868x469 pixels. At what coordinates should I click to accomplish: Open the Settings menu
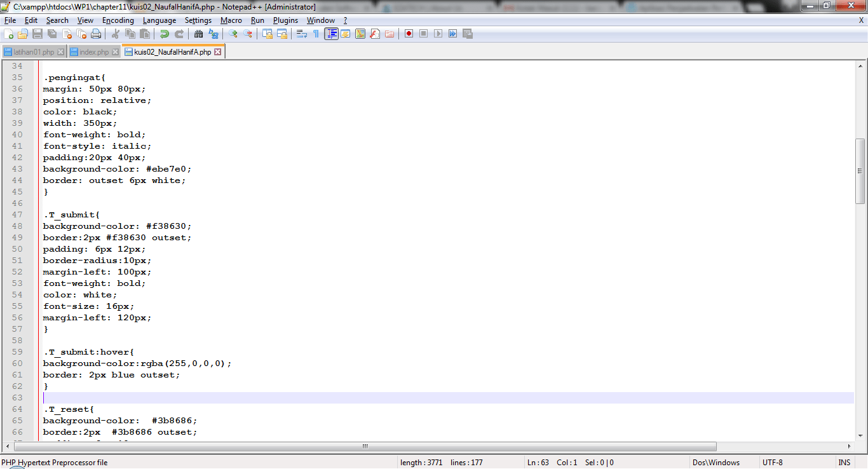pyautogui.click(x=198, y=20)
